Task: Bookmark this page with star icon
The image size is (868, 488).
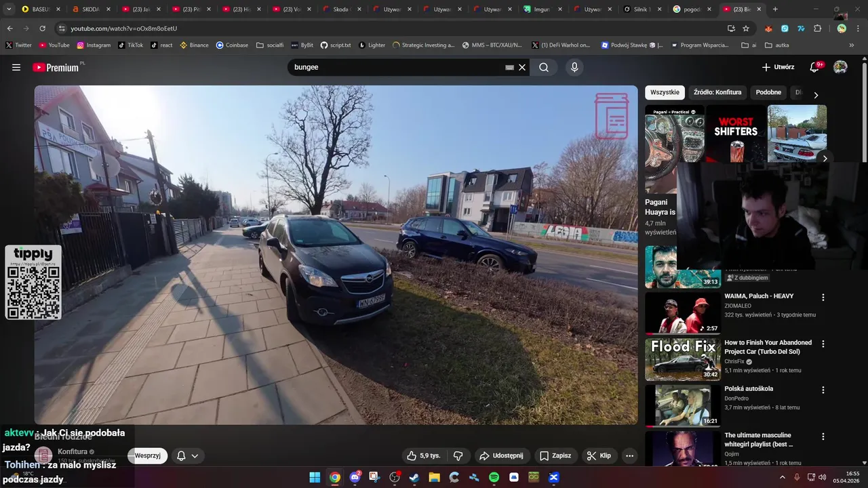Action: pyautogui.click(x=746, y=28)
